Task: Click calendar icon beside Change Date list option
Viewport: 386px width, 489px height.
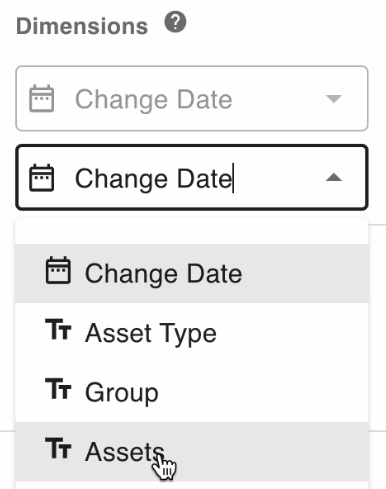Action: 58,270
